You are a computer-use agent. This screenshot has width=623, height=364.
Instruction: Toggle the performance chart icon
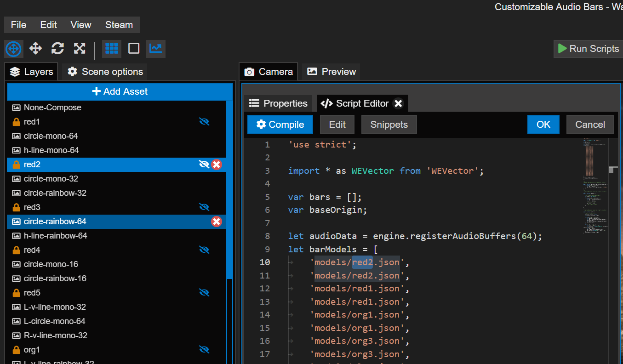pyautogui.click(x=156, y=48)
